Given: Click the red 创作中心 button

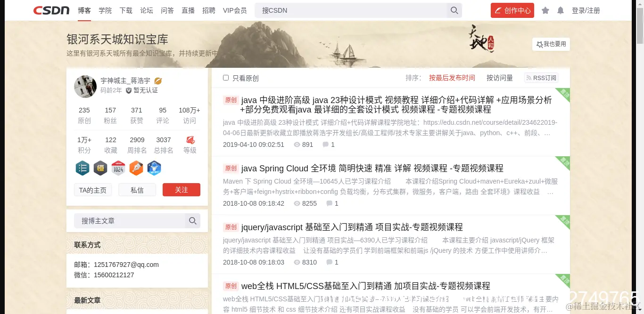Looking at the screenshot, I should tap(512, 10).
